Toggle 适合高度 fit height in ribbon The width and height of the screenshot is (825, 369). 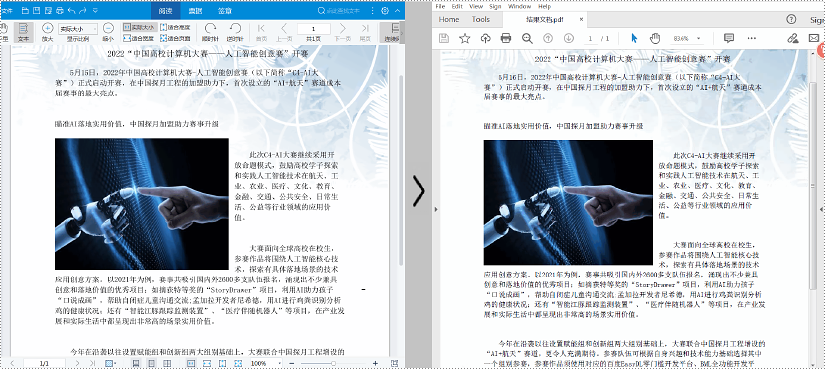tap(175, 27)
